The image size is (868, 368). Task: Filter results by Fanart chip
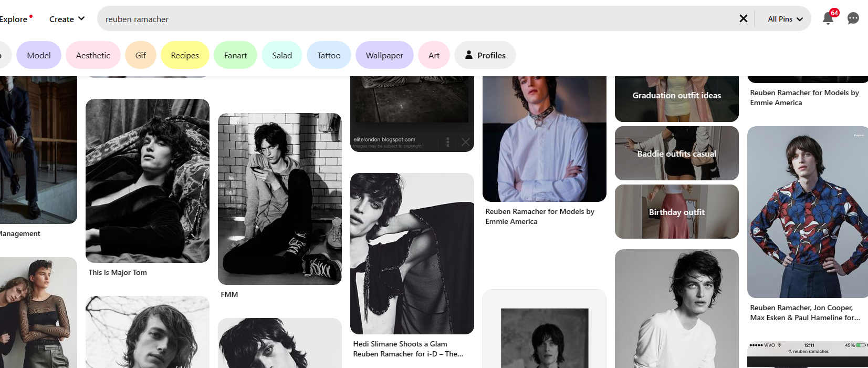click(x=235, y=55)
